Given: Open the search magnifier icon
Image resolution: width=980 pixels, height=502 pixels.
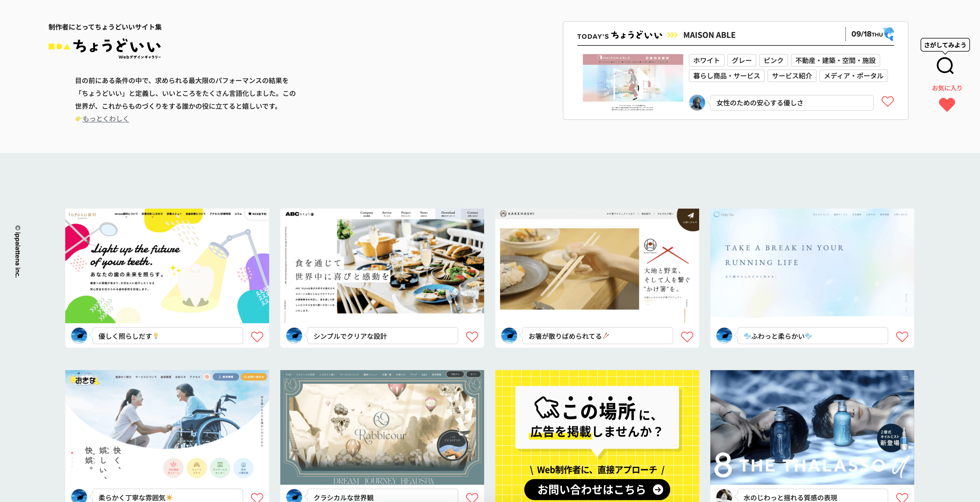Looking at the screenshot, I should [x=945, y=66].
